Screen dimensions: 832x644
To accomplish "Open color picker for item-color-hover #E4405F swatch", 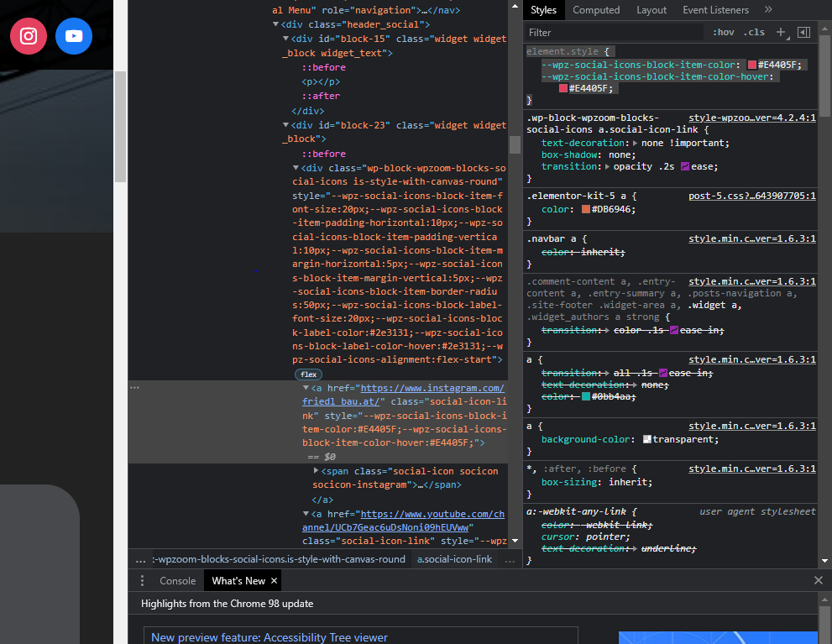I will coord(563,89).
